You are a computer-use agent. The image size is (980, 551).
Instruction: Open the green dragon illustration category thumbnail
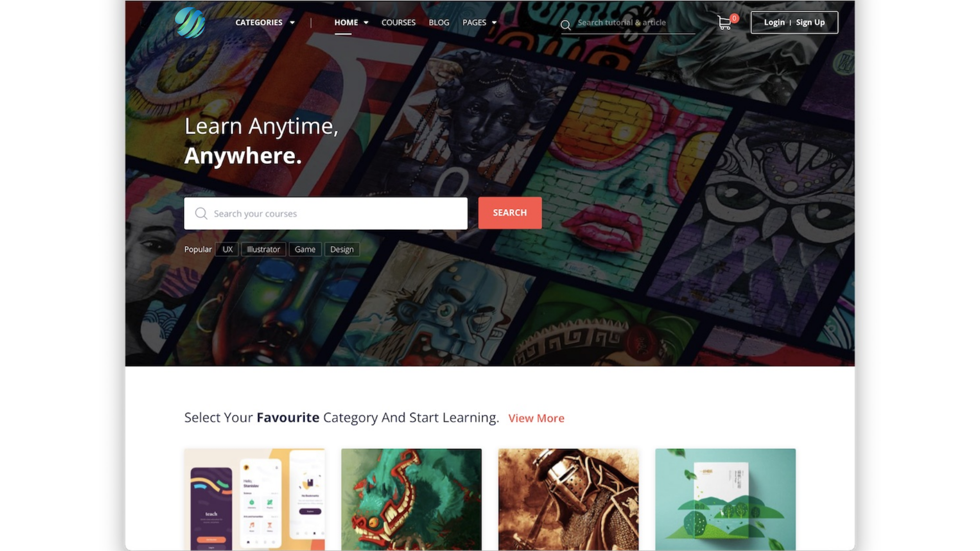click(411, 499)
